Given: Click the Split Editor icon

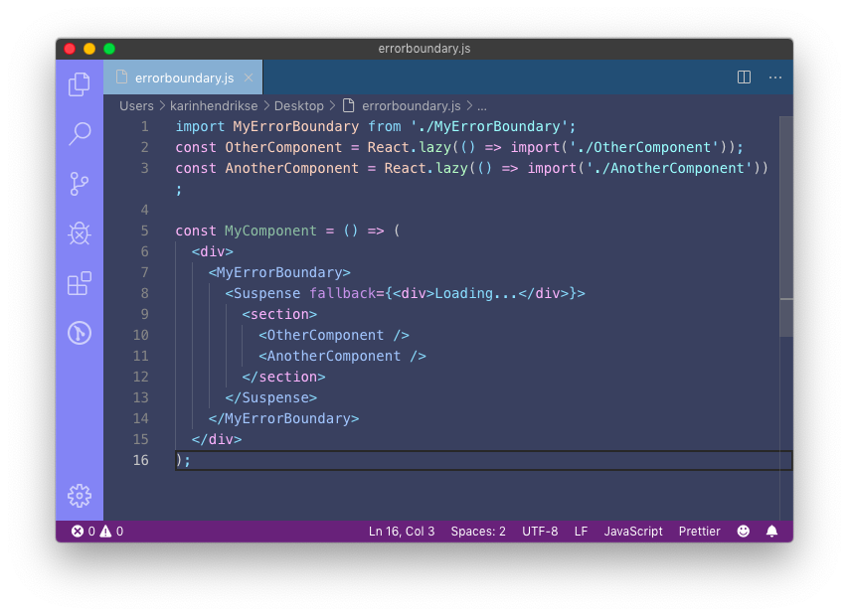Looking at the screenshot, I should pyautogui.click(x=744, y=77).
